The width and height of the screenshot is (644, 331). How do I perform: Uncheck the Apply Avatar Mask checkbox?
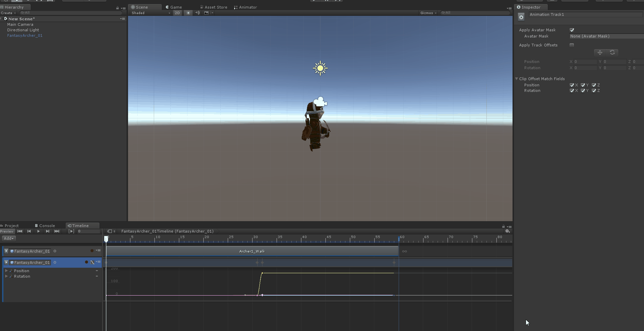tap(572, 30)
